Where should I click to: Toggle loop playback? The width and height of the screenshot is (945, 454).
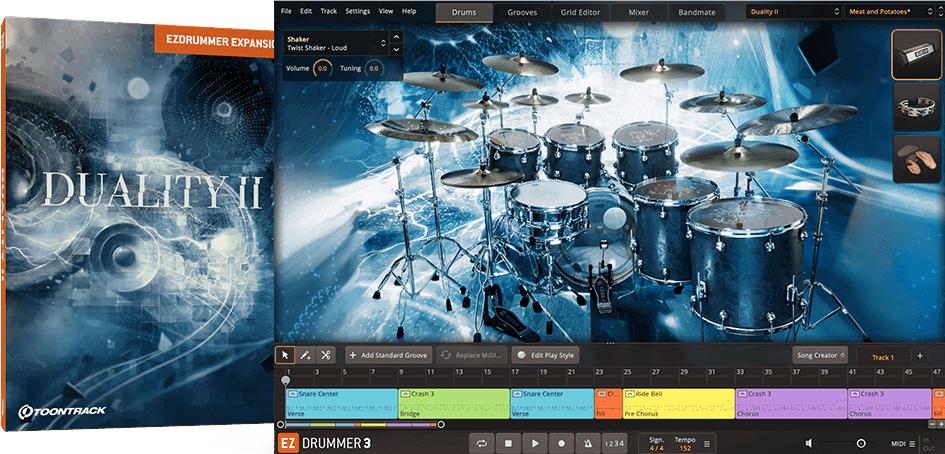click(x=482, y=443)
